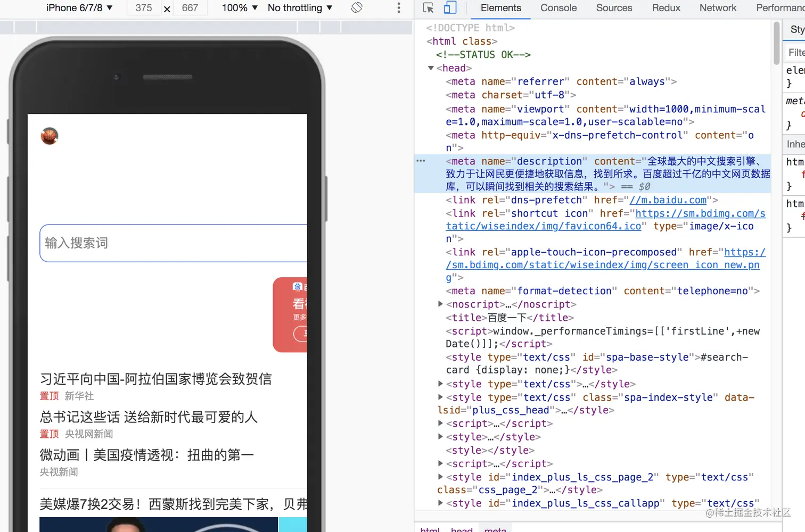Screen dimensions: 805x532
Task: Select the meta format-detection node
Action: [x=602, y=291]
